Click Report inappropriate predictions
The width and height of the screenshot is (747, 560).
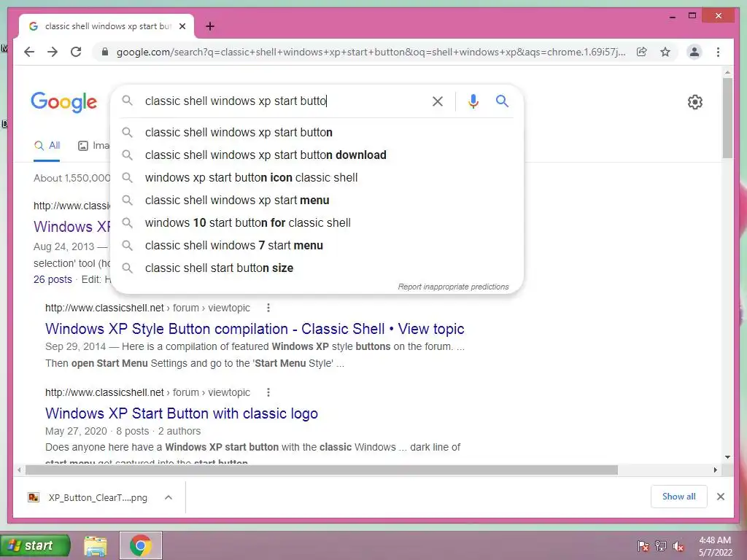(453, 287)
